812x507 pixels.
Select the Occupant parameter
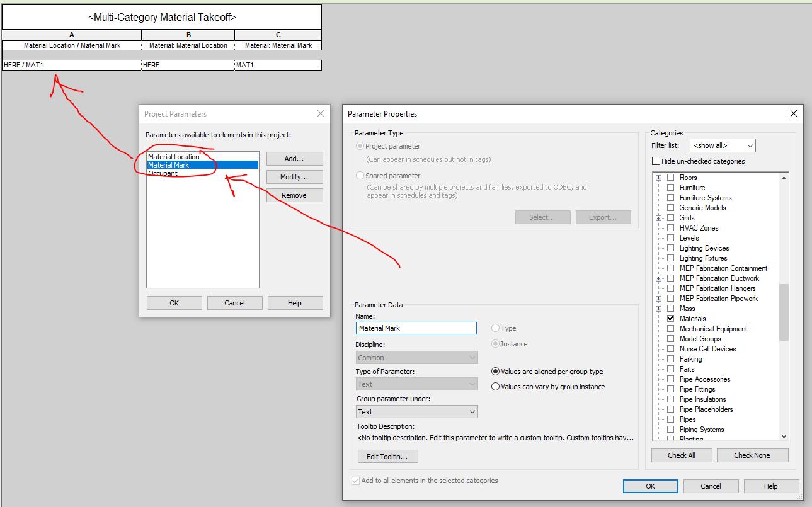[x=163, y=173]
